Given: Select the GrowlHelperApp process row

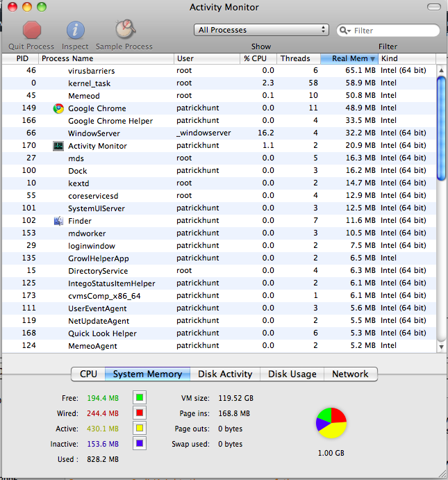Looking at the screenshot, I should (x=219, y=258).
